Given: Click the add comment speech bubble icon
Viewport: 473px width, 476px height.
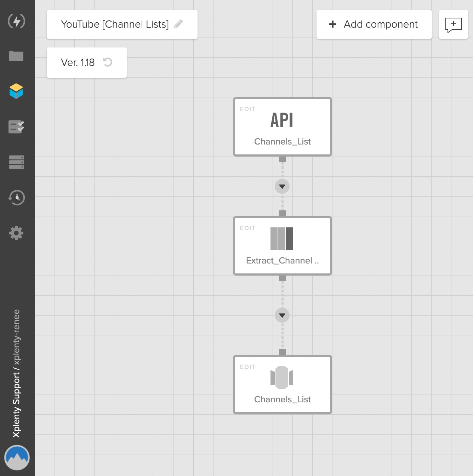Looking at the screenshot, I should tap(453, 25).
